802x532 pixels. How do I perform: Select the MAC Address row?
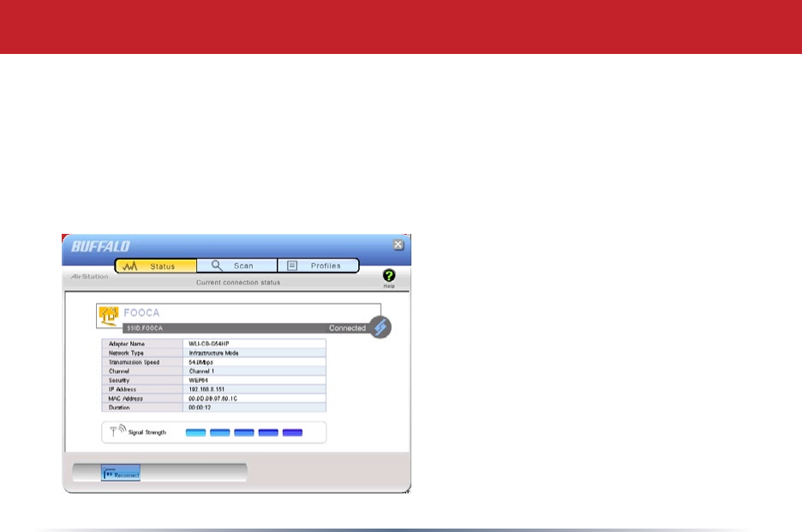coord(214,398)
